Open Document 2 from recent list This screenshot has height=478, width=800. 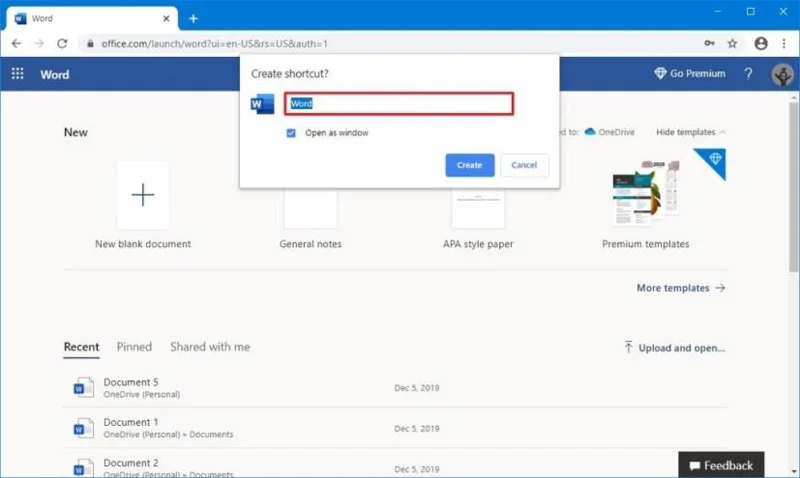(x=395, y=465)
